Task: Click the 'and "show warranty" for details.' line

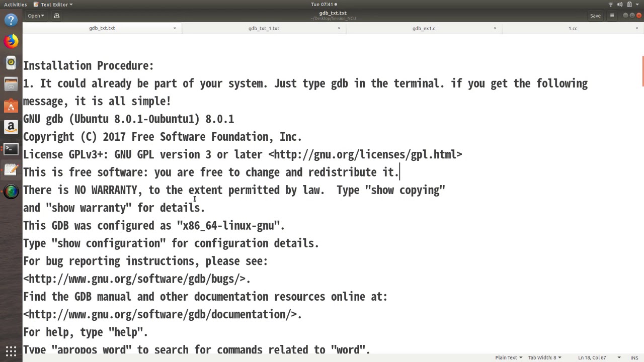Action: tap(114, 208)
